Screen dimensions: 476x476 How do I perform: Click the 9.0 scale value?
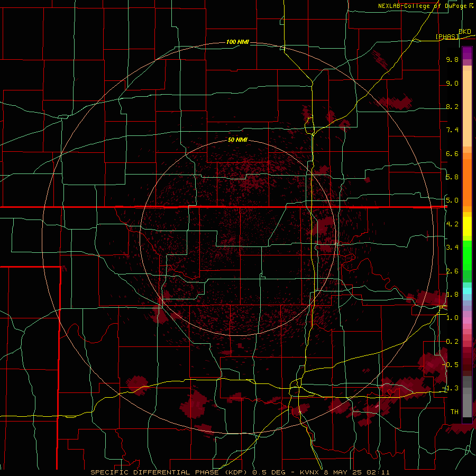(x=452, y=83)
